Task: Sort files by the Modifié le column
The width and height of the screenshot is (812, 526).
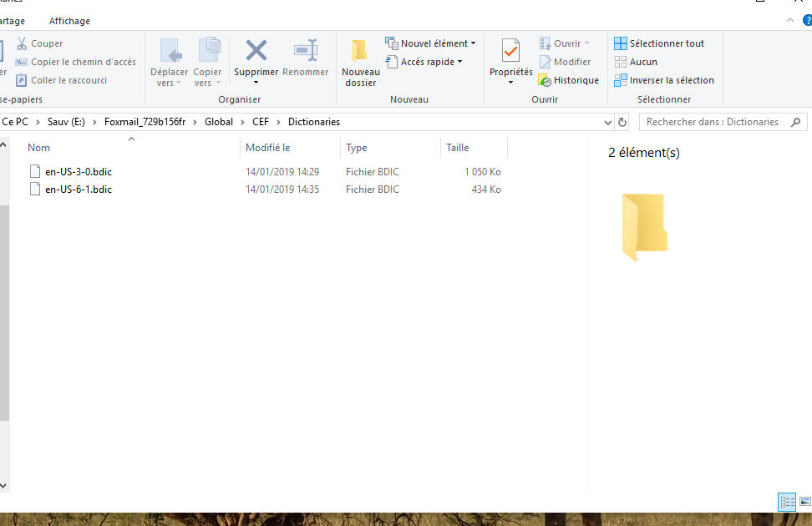Action: click(268, 148)
